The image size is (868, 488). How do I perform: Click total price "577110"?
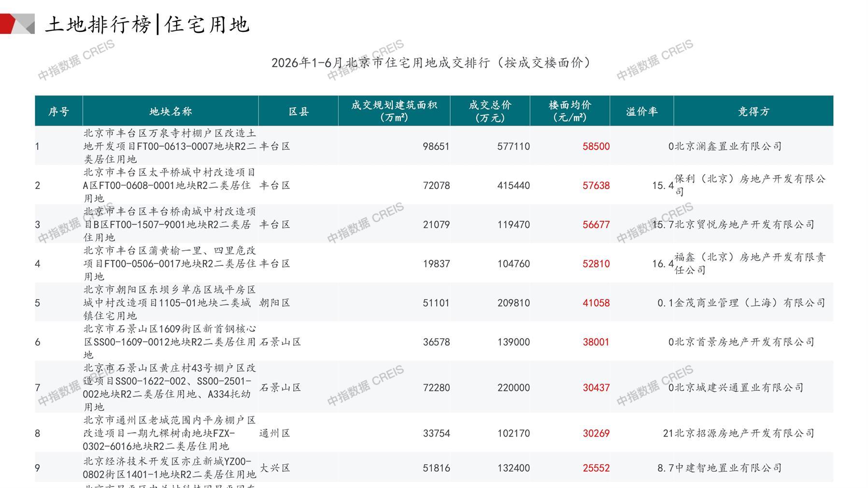point(513,146)
